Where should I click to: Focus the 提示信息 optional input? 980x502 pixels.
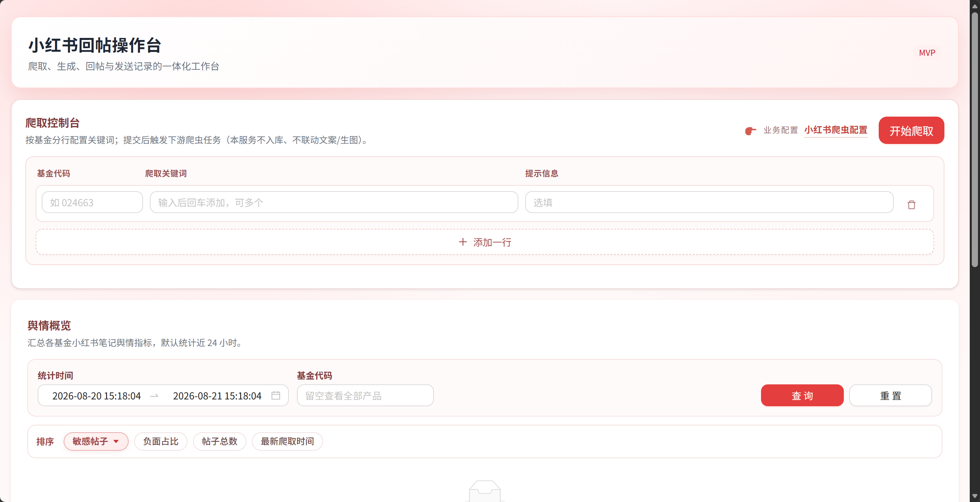click(709, 202)
